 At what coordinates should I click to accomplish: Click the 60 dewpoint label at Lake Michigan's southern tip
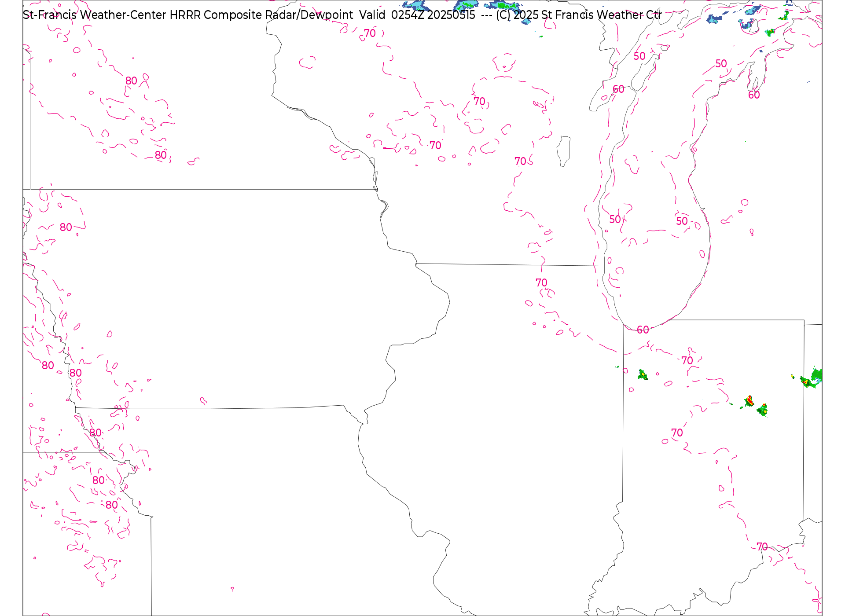click(643, 330)
